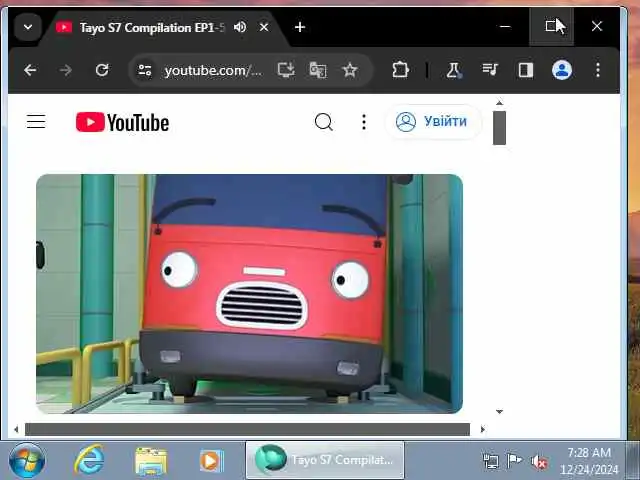The width and height of the screenshot is (640, 480).
Task: Open the Chrome three-dot menu
Action: (598, 70)
